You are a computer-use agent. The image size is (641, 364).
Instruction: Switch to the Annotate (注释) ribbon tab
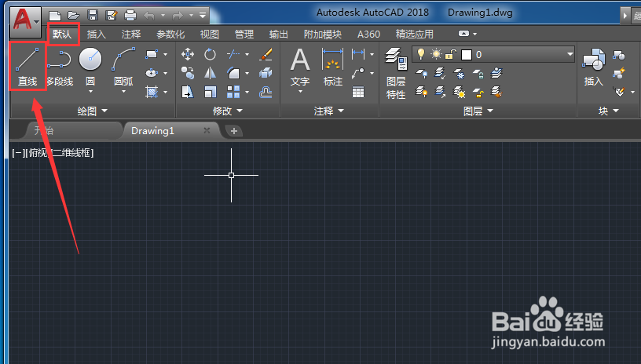coord(131,35)
